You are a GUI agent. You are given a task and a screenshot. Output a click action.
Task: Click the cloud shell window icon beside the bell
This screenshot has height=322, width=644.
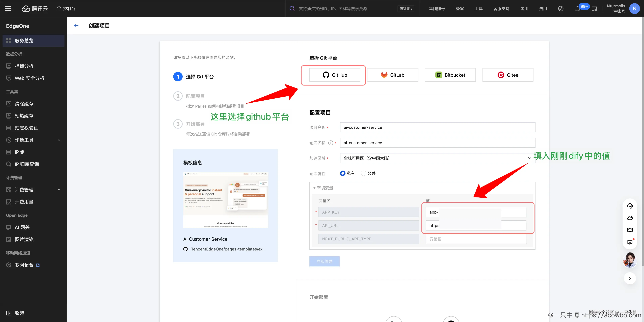pos(595,9)
